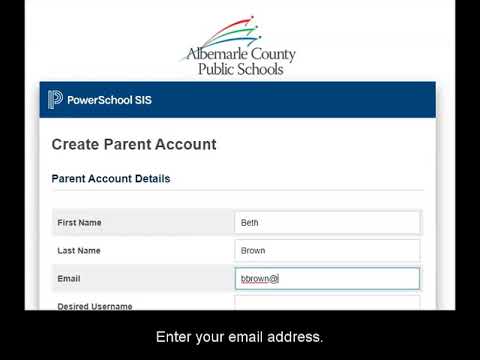
Task: Click the typed 'bbrown@' email text
Action: pos(260,279)
